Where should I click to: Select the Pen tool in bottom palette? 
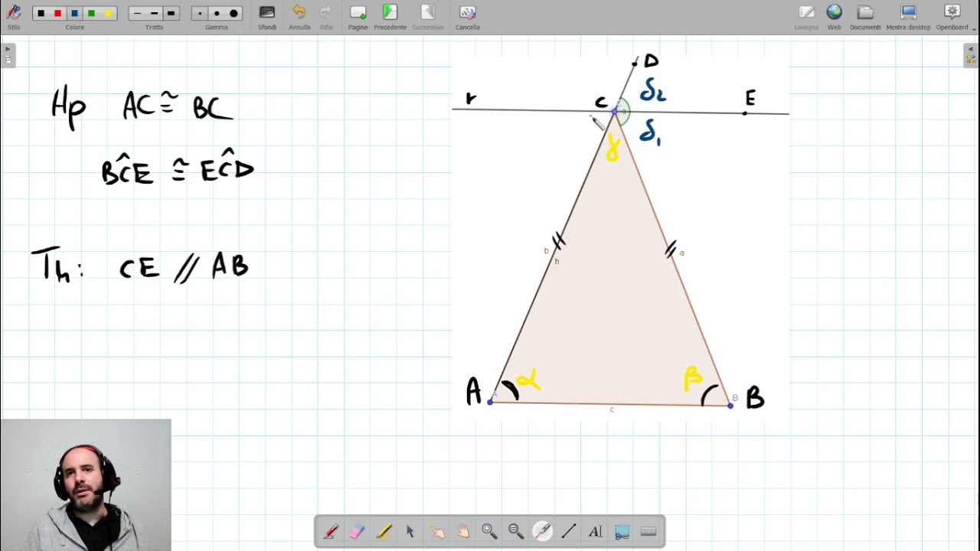tap(332, 532)
